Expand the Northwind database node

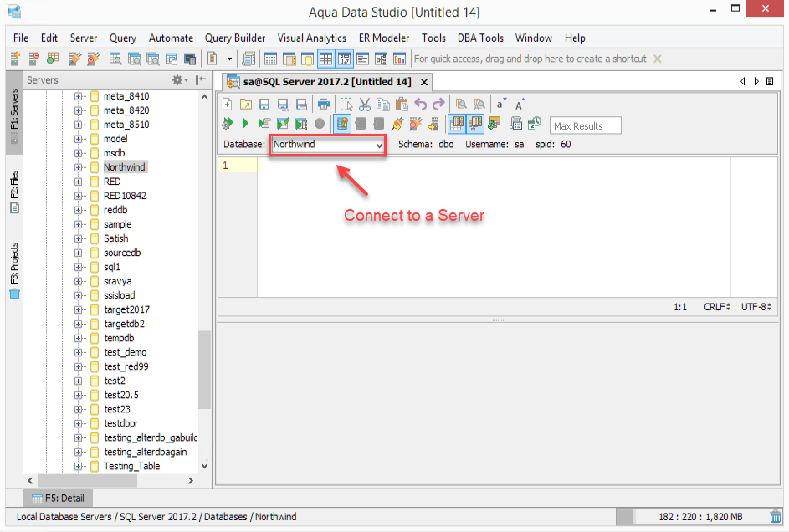click(x=78, y=167)
